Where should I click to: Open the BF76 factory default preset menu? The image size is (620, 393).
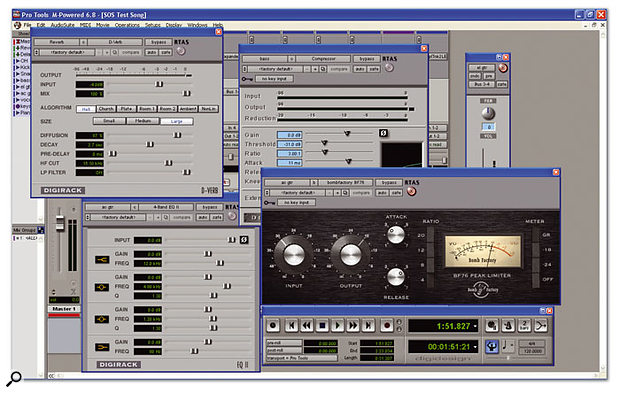point(298,193)
